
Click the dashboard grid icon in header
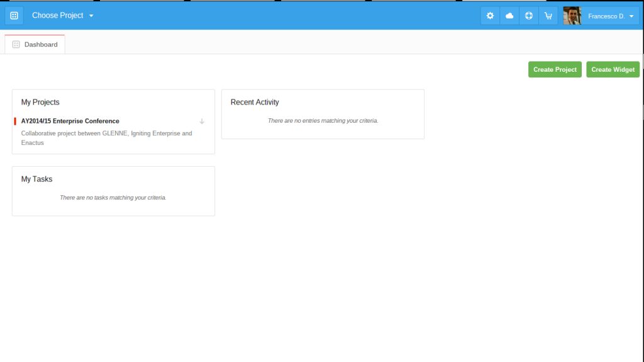[14, 16]
